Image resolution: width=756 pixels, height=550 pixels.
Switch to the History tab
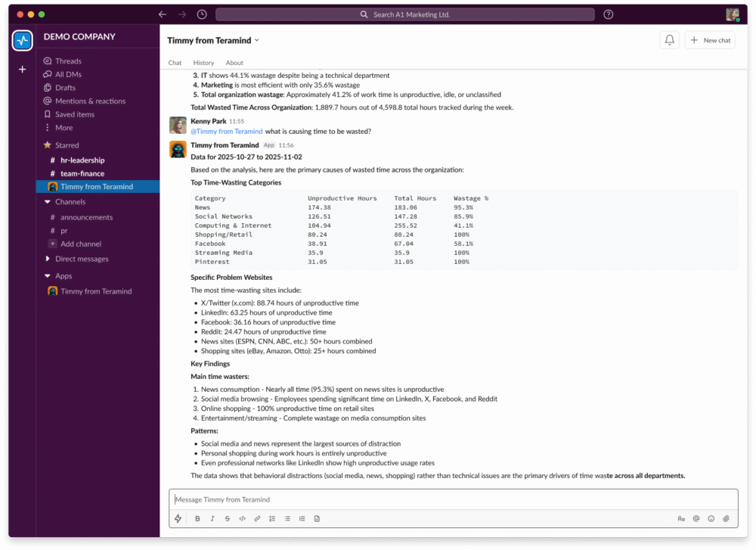(203, 63)
